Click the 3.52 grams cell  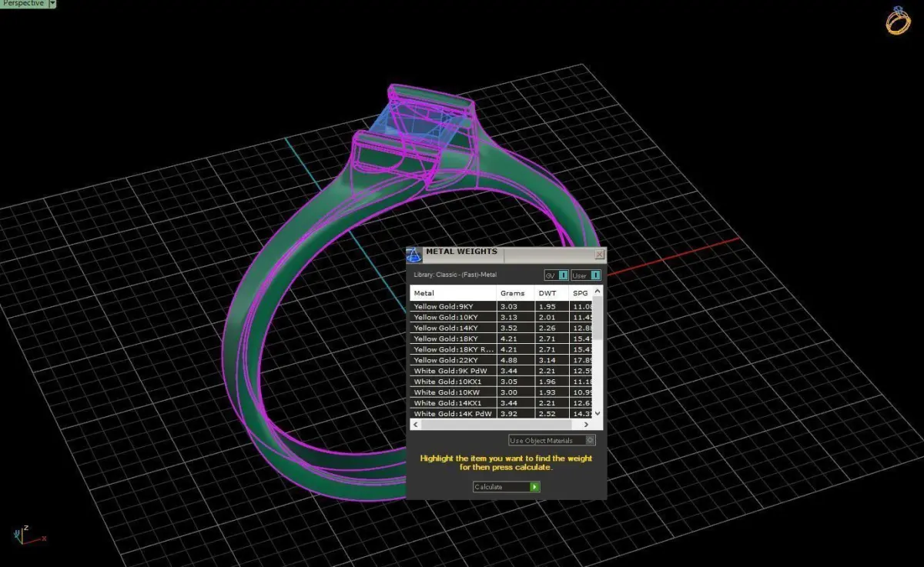click(x=515, y=328)
